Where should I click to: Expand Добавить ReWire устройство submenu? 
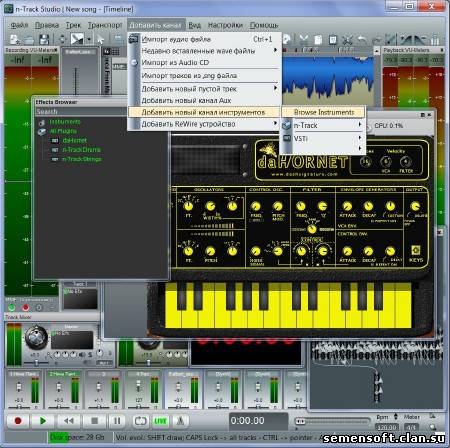click(x=204, y=124)
